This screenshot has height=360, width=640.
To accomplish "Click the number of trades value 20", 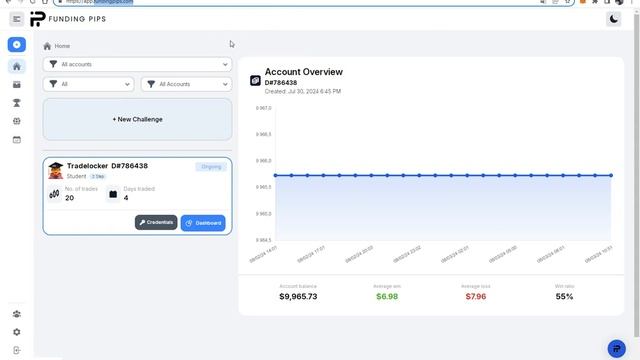I will click(x=69, y=198).
